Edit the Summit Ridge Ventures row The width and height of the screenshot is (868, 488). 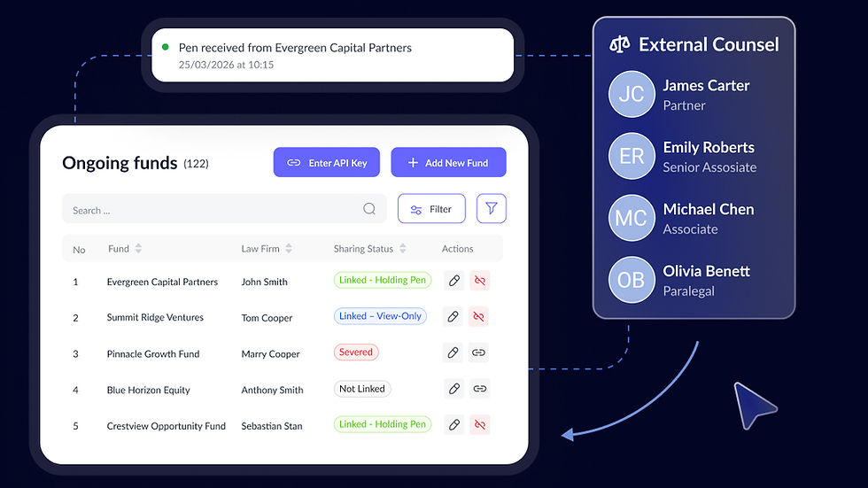pos(453,316)
